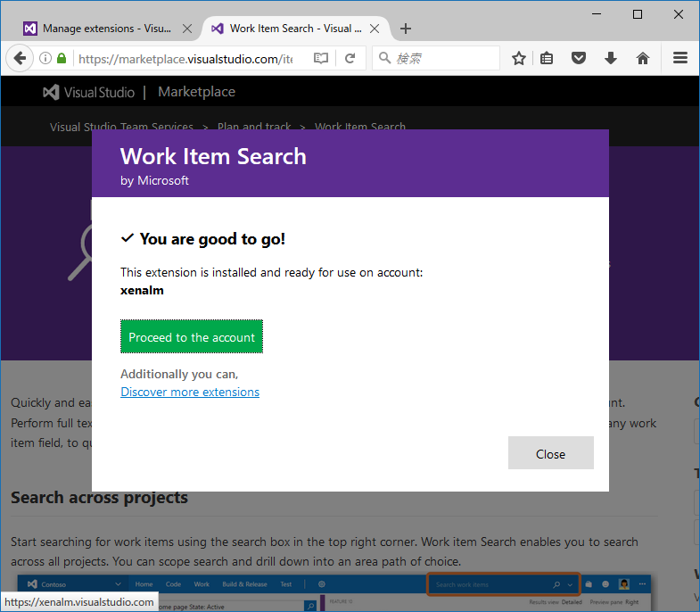Click the green secure connection padlock

point(62,58)
